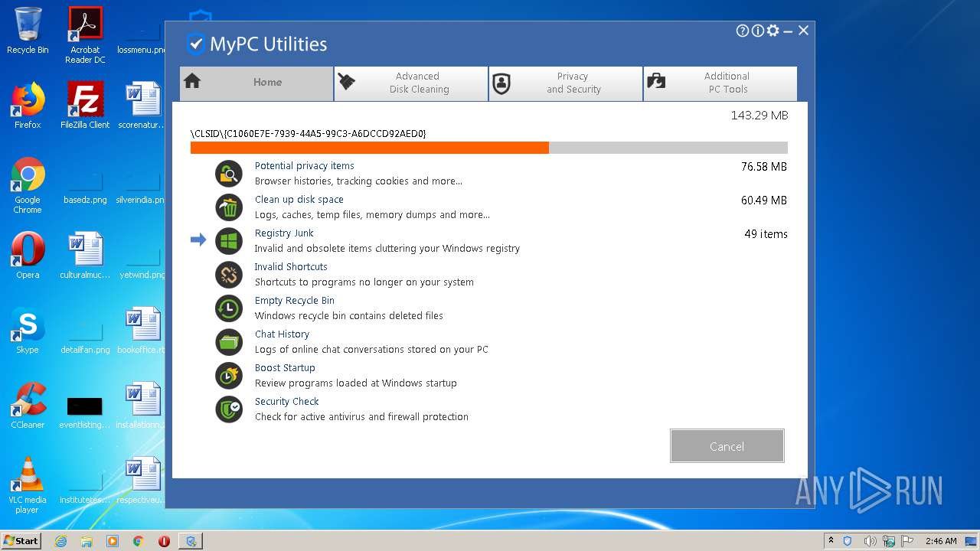Click the Clean up disk space icon

228,207
